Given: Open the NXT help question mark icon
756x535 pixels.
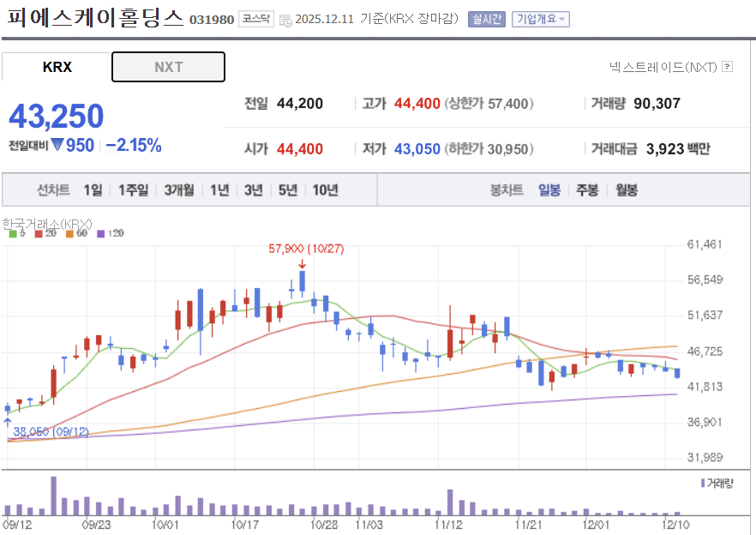Looking at the screenshot, I should [x=726, y=67].
